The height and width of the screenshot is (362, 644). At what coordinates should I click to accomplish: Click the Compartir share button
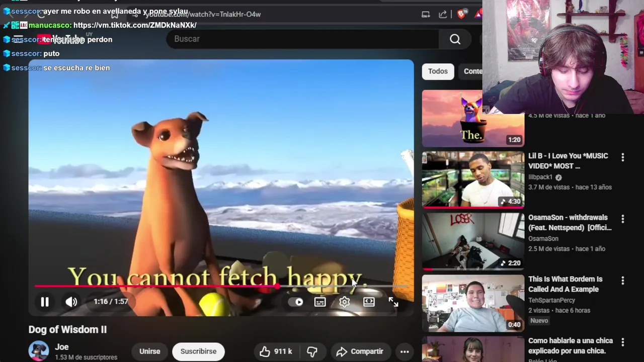360,351
